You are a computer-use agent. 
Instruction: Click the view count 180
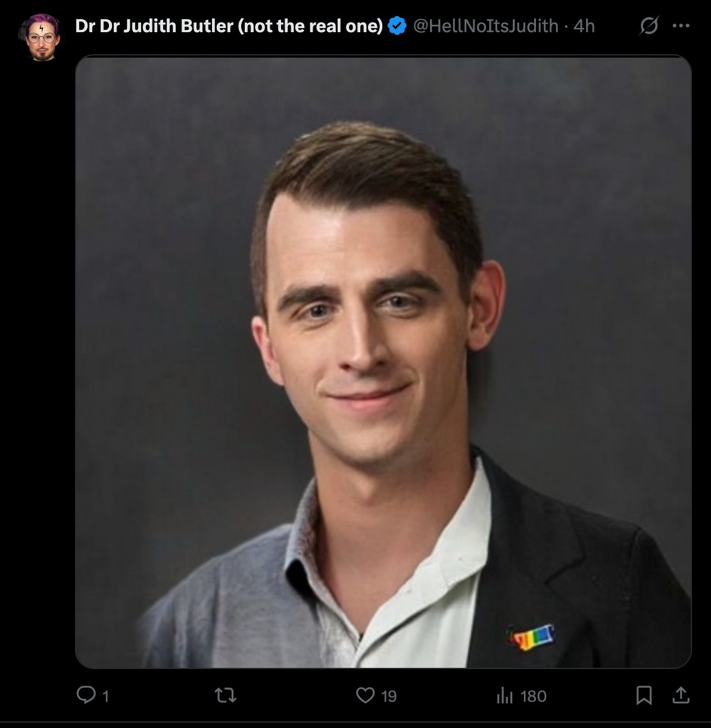coord(533,696)
